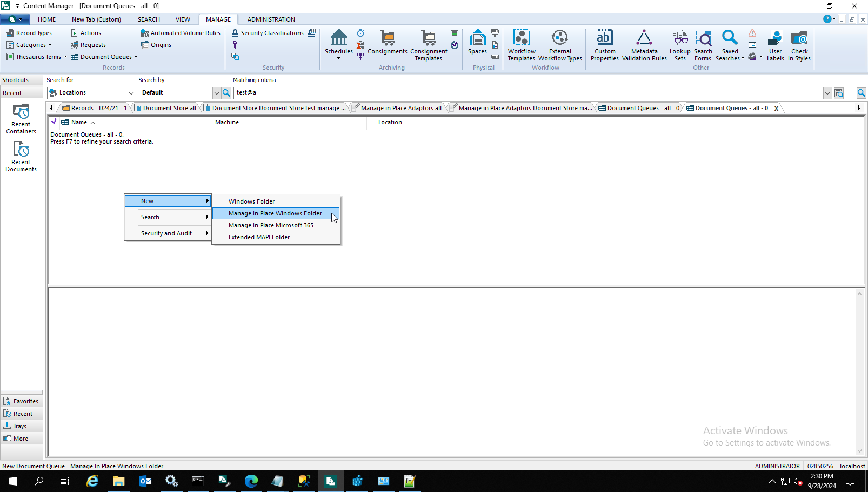Screen dimensions: 868x492
Task: Open the Security and Audit submenu
Action: tap(168, 233)
